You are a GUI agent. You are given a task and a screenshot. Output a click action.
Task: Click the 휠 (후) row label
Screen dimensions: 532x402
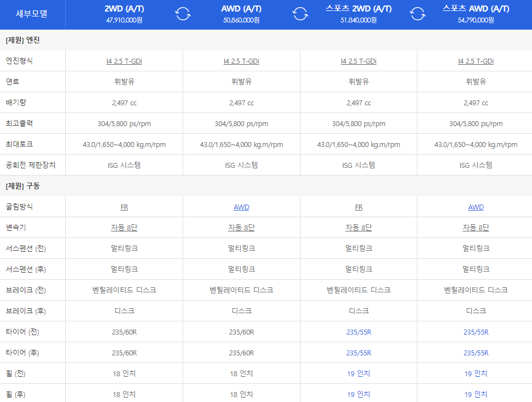point(15,394)
